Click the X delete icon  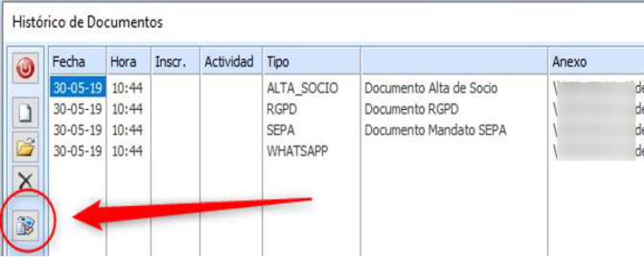point(25,181)
